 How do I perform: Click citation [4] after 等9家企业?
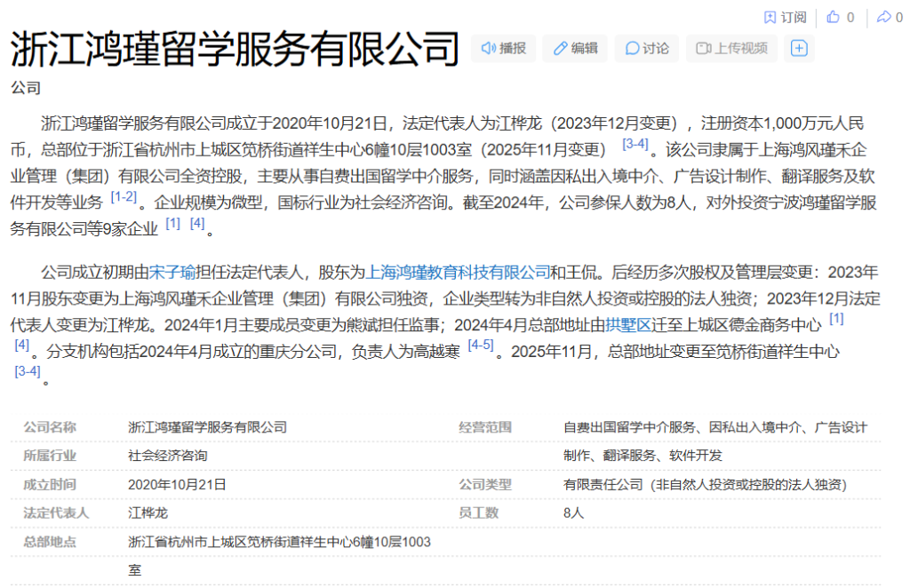tap(197, 223)
